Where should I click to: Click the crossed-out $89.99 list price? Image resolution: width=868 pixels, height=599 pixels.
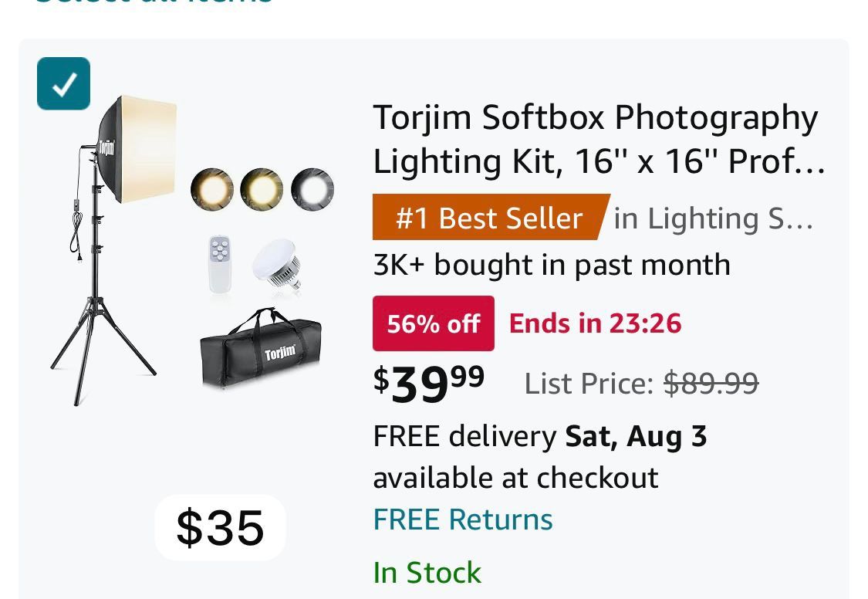(711, 383)
